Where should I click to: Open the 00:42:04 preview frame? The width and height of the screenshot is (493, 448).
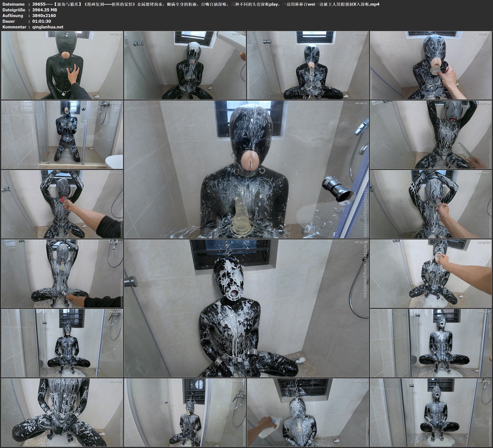[x=62, y=343]
